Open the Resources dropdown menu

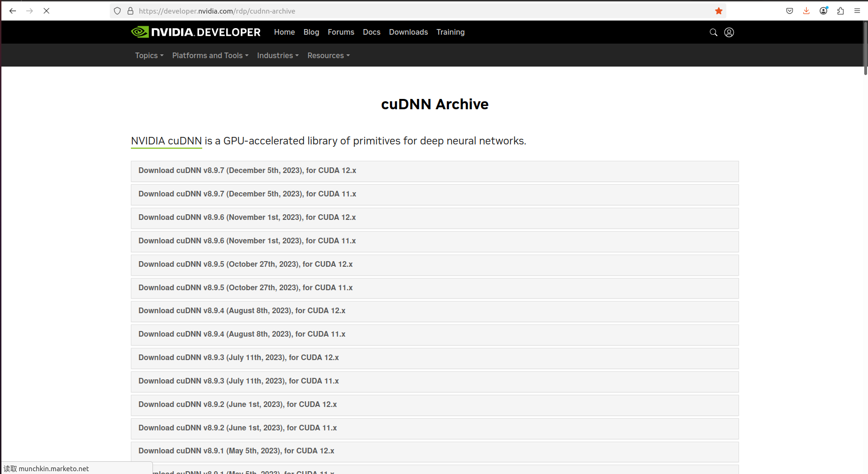328,55
